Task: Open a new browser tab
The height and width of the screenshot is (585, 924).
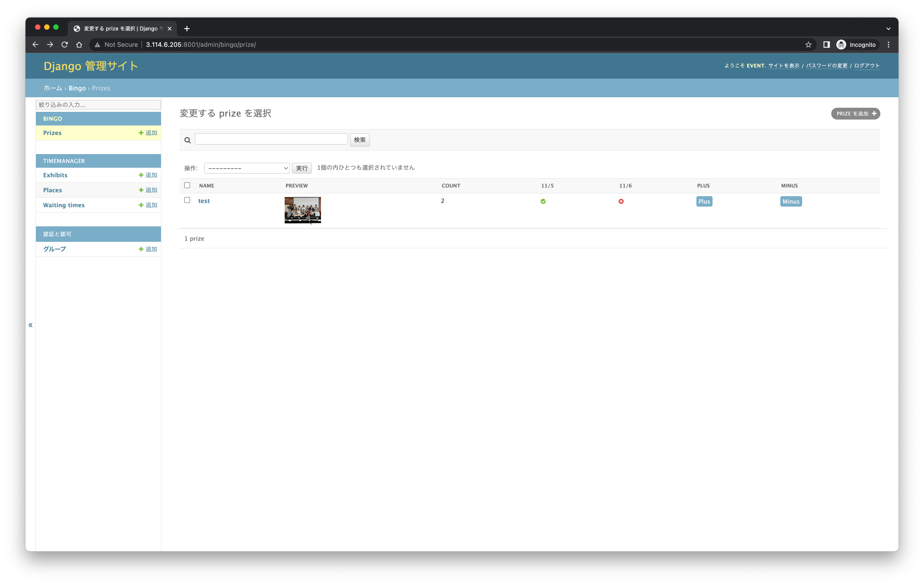Action: [187, 29]
